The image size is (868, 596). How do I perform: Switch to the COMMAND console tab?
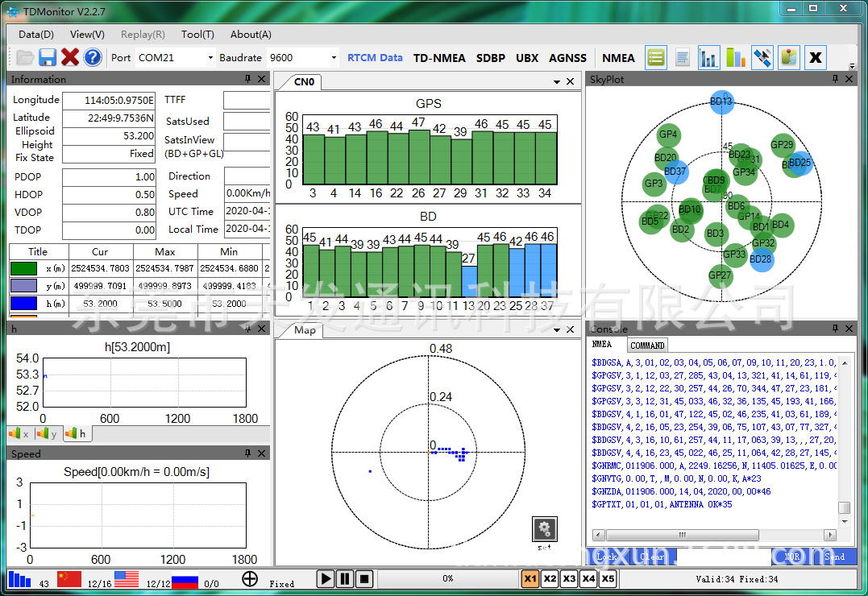point(647,345)
